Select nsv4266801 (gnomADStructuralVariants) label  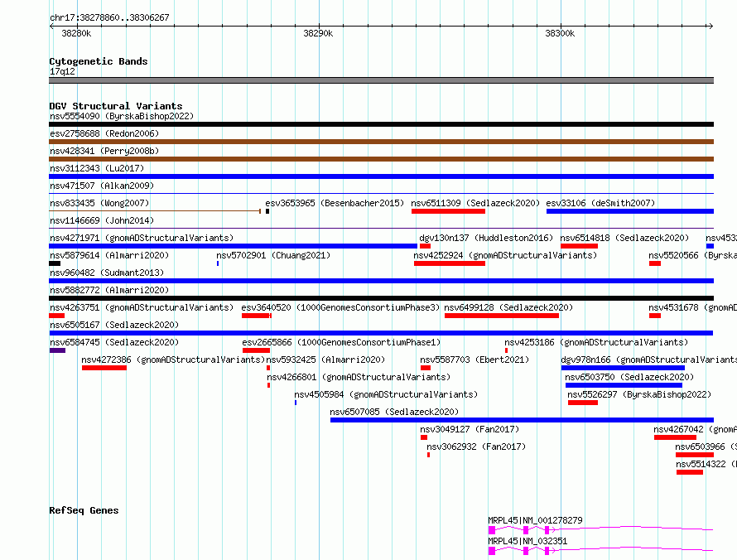(359, 377)
